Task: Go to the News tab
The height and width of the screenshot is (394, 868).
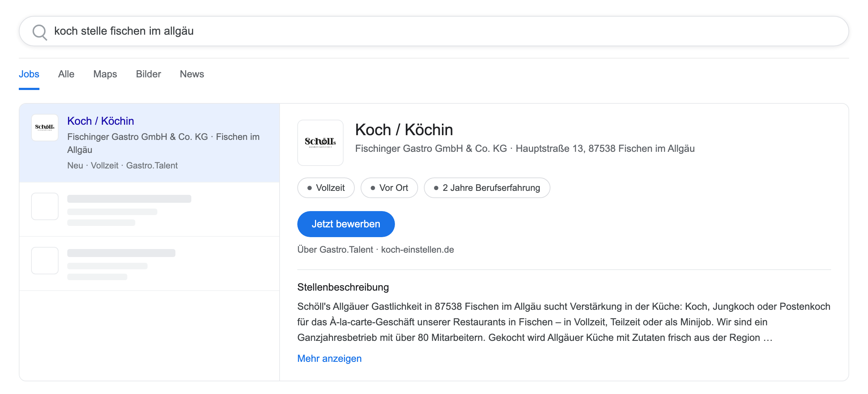Action: pos(192,74)
